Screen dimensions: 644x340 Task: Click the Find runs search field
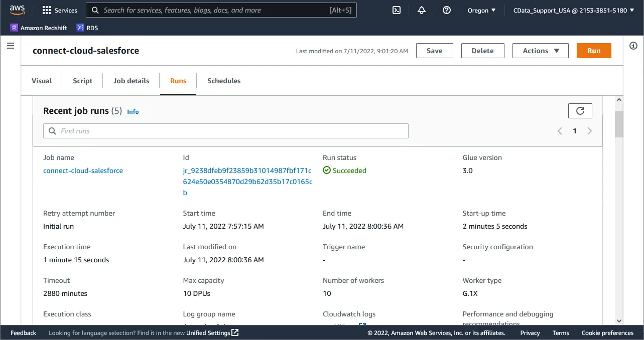coord(226,131)
